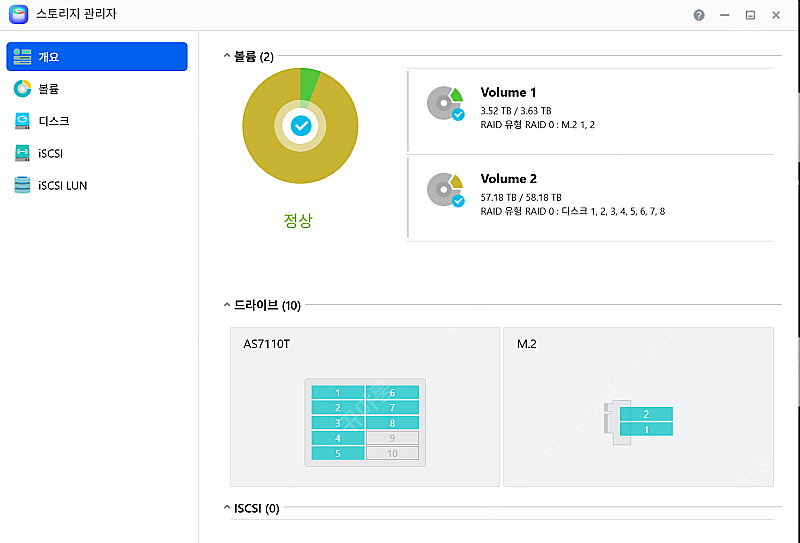The height and width of the screenshot is (543, 800).
Task: Select the 개요 overview sidebar item
Action: click(x=97, y=57)
